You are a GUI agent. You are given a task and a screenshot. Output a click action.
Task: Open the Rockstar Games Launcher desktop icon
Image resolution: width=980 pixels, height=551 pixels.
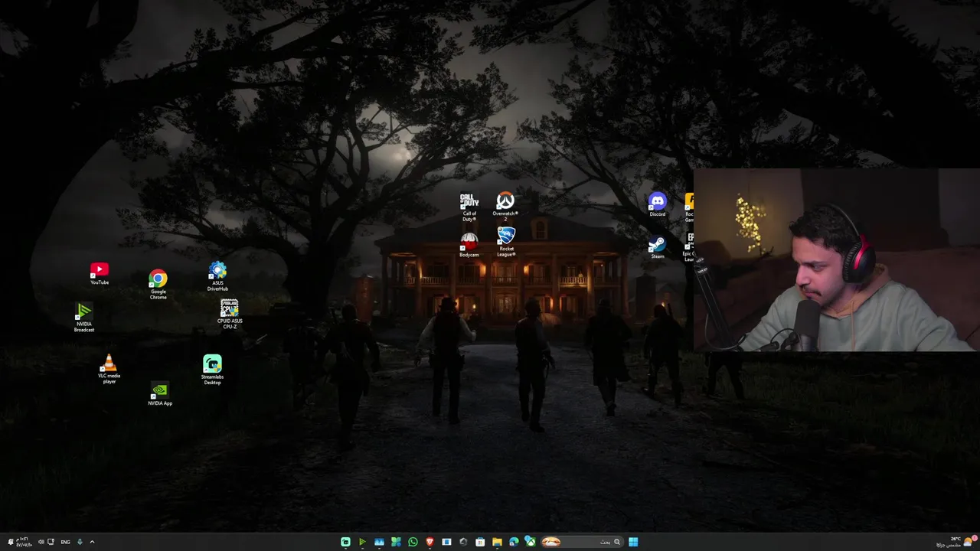click(x=689, y=207)
